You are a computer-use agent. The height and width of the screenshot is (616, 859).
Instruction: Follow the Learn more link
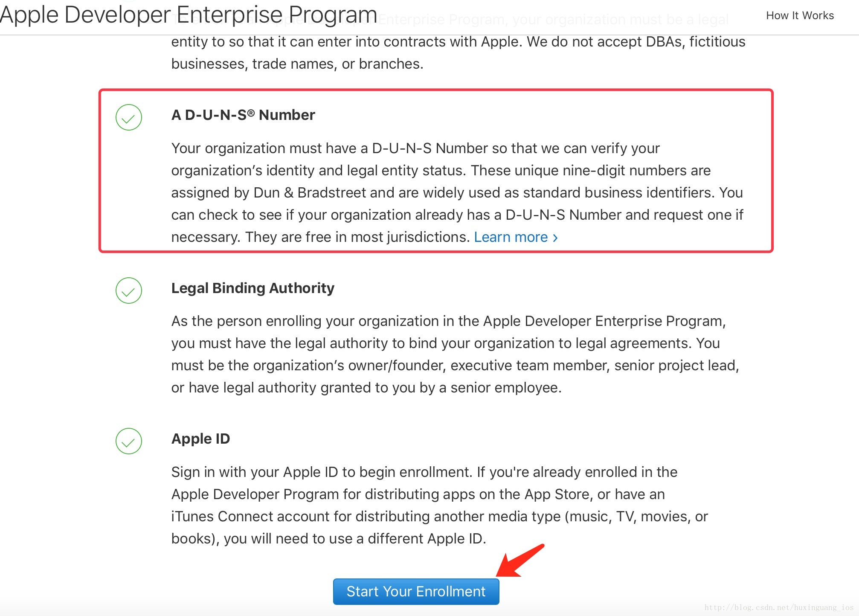tap(511, 237)
